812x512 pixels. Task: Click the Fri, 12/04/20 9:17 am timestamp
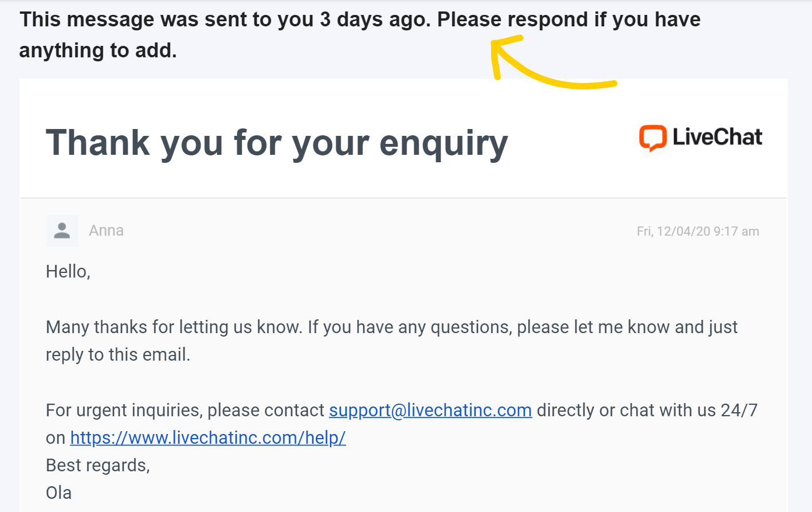pyautogui.click(x=698, y=231)
